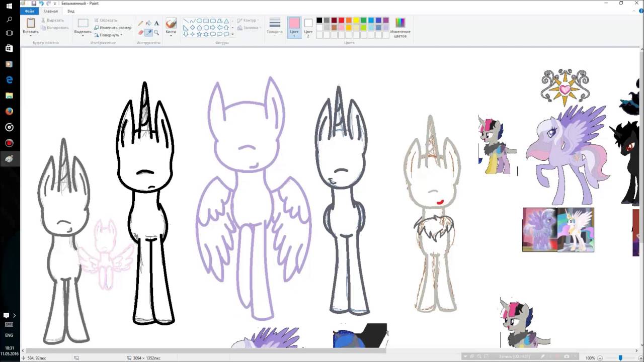The image size is (644, 362).
Task: Pick purple color swatch in top row
Action: 386,21
